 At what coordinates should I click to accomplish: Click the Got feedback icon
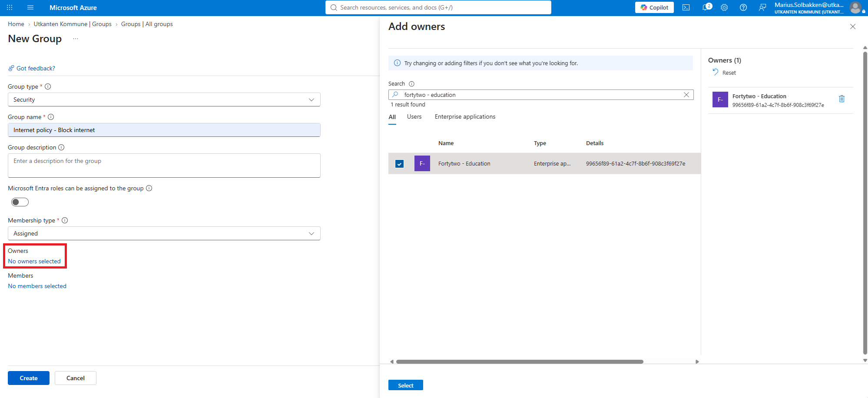pos(11,68)
